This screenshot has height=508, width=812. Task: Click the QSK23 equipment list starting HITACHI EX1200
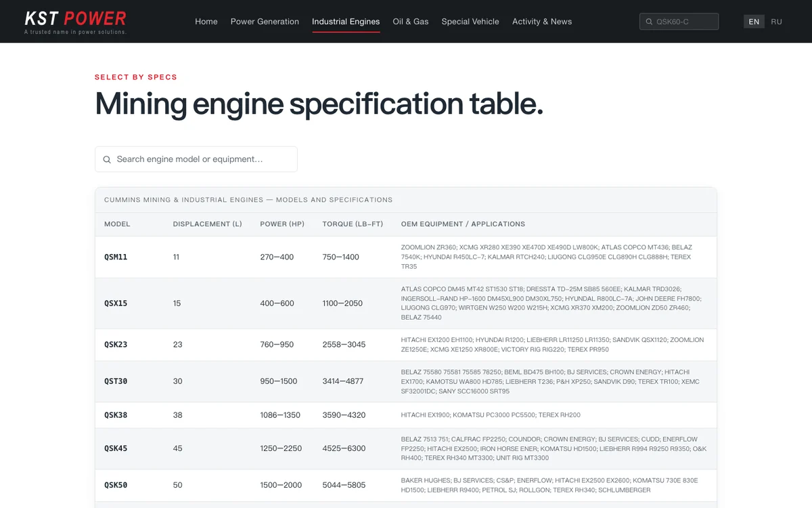pyautogui.click(x=552, y=345)
